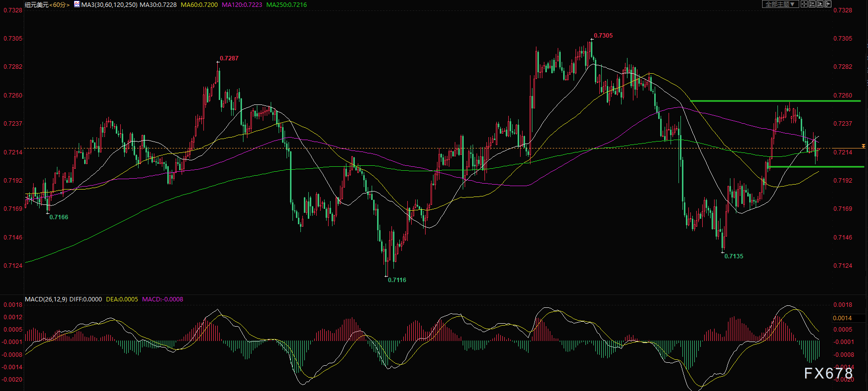Click the left axis 0.7214 price label

pyautogui.click(x=13, y=152)
